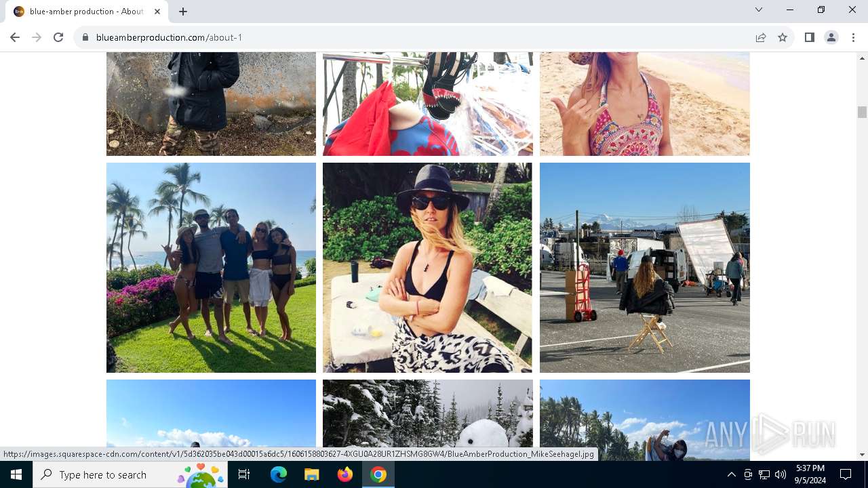Open the Windows notification center
This screenshot has width=868, height=488.
tap(846, 474)
